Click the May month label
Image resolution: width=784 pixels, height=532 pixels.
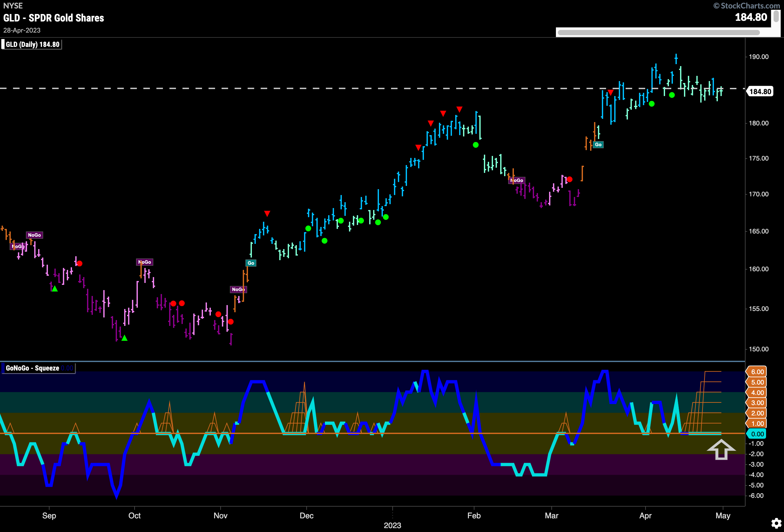(723, 515)
